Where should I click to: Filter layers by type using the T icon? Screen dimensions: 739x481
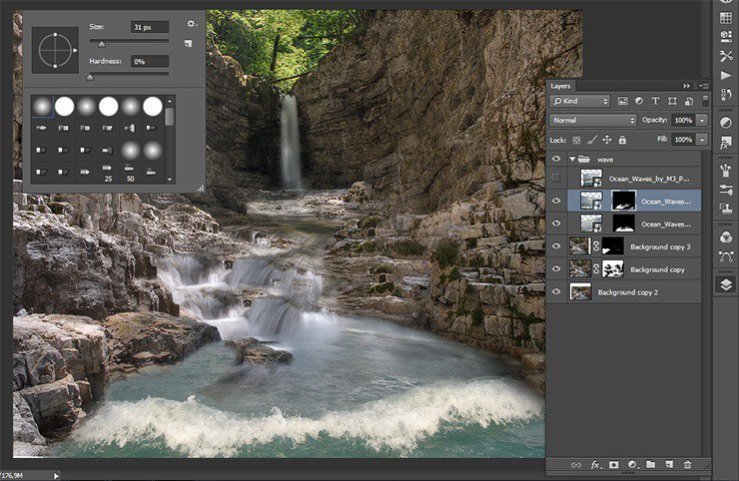point(655,101)
